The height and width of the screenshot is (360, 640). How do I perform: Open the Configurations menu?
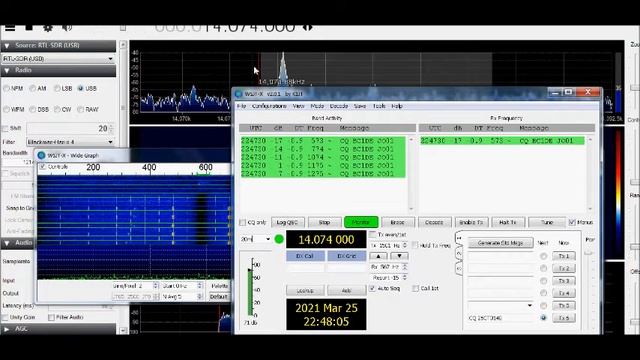pyautogui.click(x=269, y=106)
